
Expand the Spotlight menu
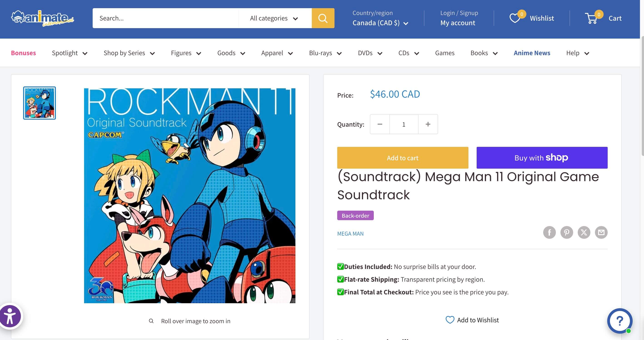[x=70, y=53]
